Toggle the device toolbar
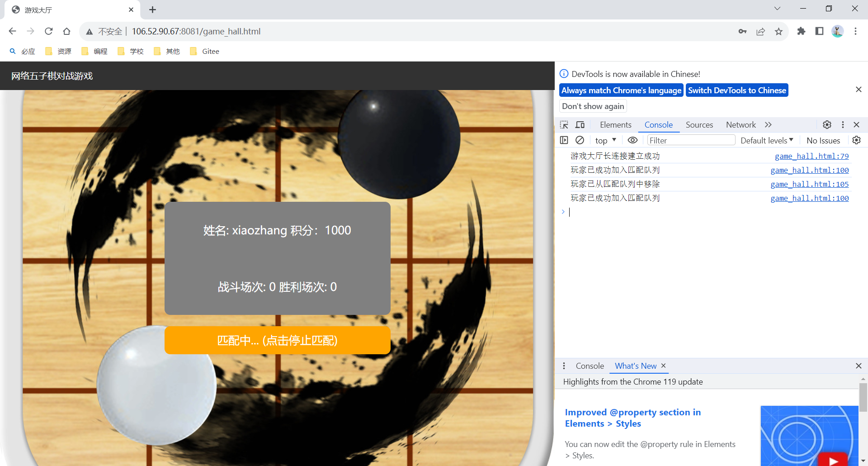 (580, 125)
